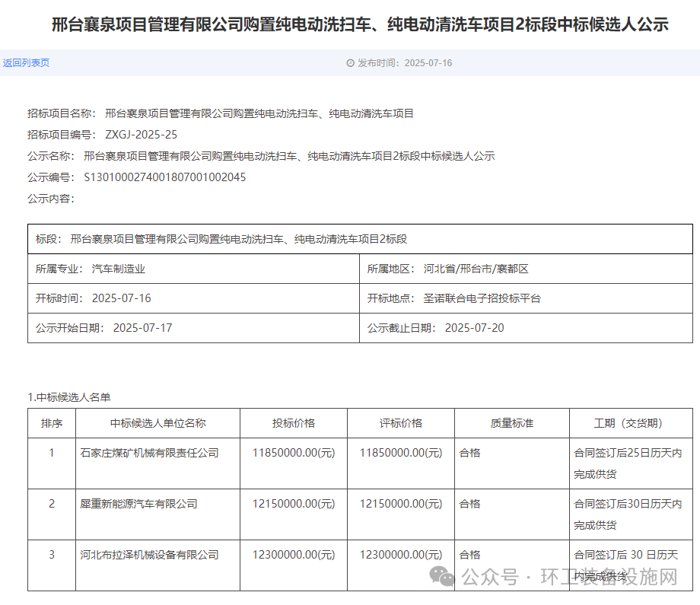
Task: Click the clock icon beside 发布时间
Action: 351,63
